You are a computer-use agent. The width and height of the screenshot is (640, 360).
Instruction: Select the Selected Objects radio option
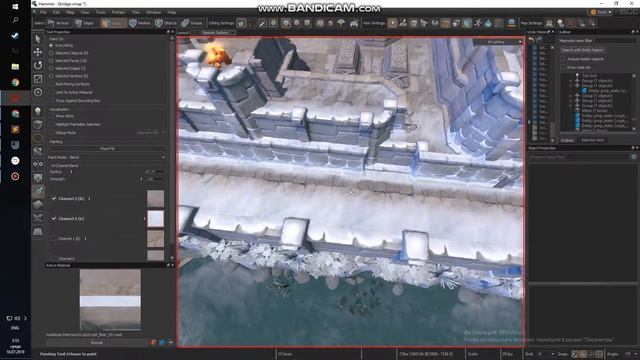(x=51, y=53)
